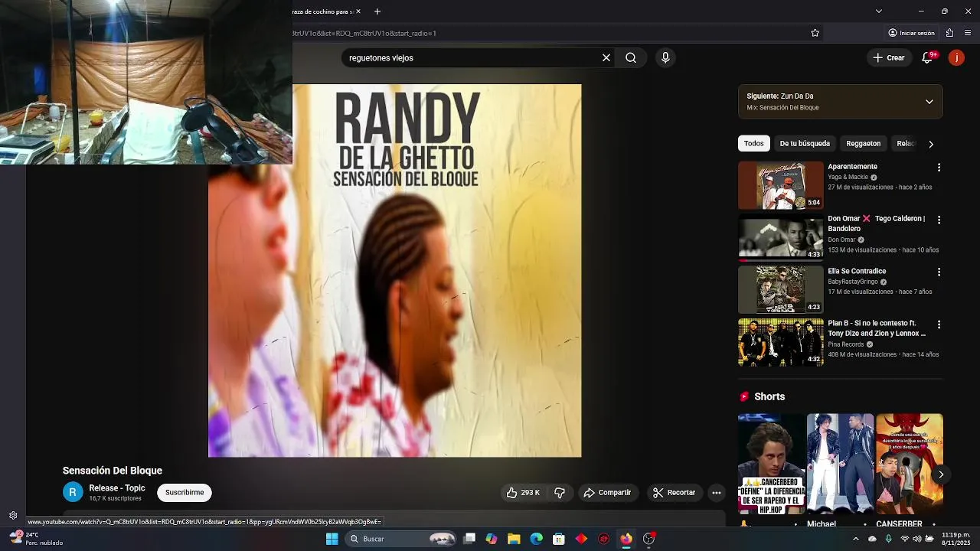Open File Explorer from taskbar
This screenshot has height=551, width=980.
tap(514, 539)
